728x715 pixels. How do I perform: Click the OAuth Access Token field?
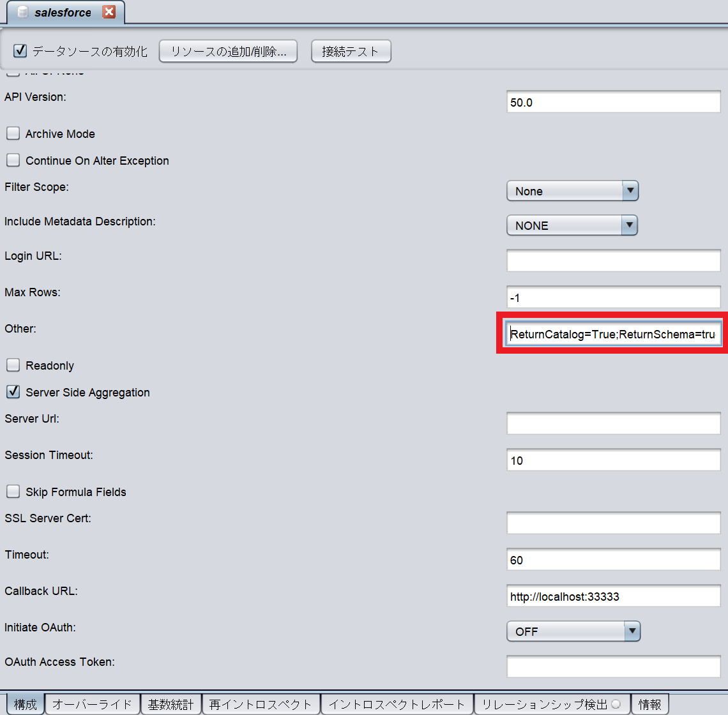[613, 666]
